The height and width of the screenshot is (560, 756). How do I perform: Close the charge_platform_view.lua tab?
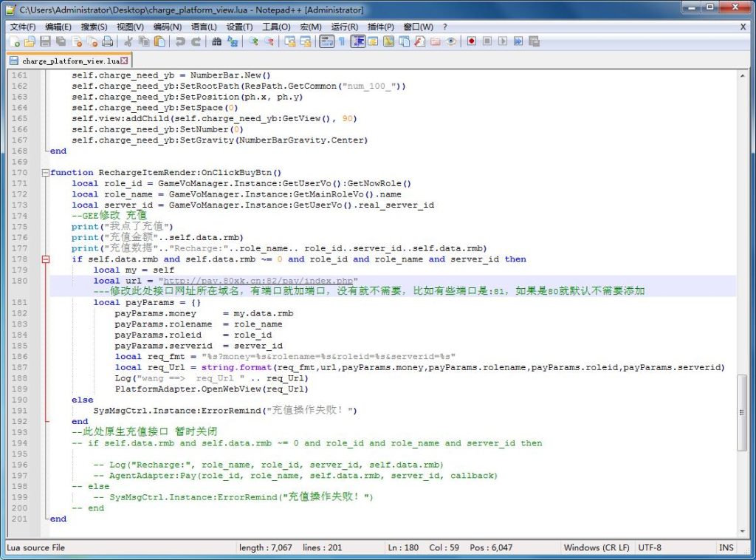(x=124, y=61)
